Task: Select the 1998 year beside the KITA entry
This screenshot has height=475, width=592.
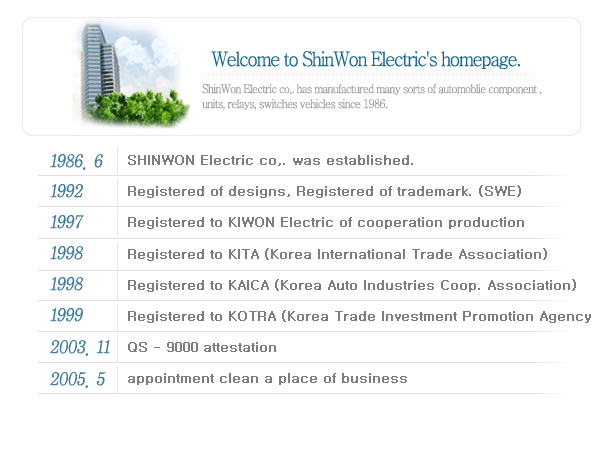Action: click(67, 253)
